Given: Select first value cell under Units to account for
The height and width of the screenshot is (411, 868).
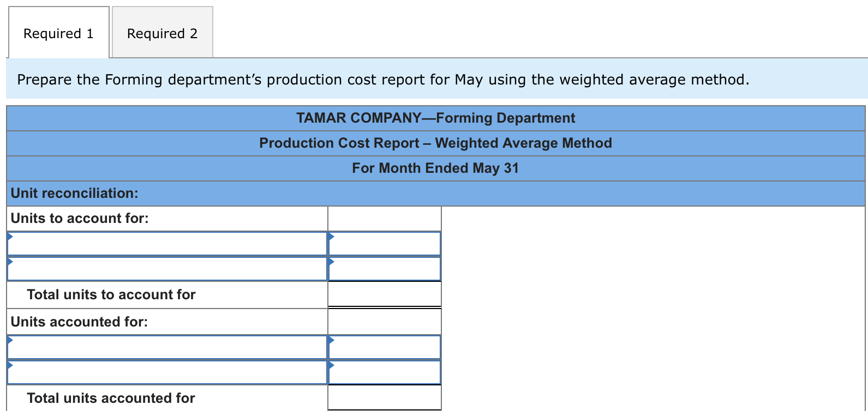Looking at the screenshot, I should point(385,244).
